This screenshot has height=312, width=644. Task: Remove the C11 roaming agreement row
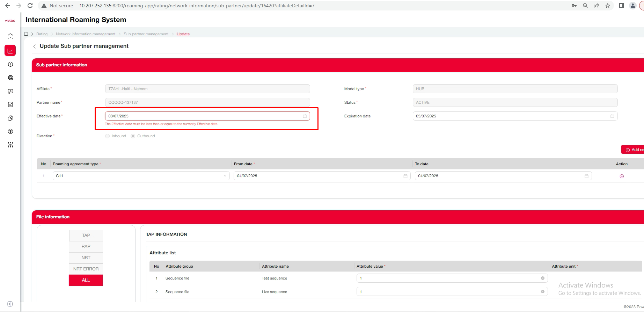click(x=622, y=176)
